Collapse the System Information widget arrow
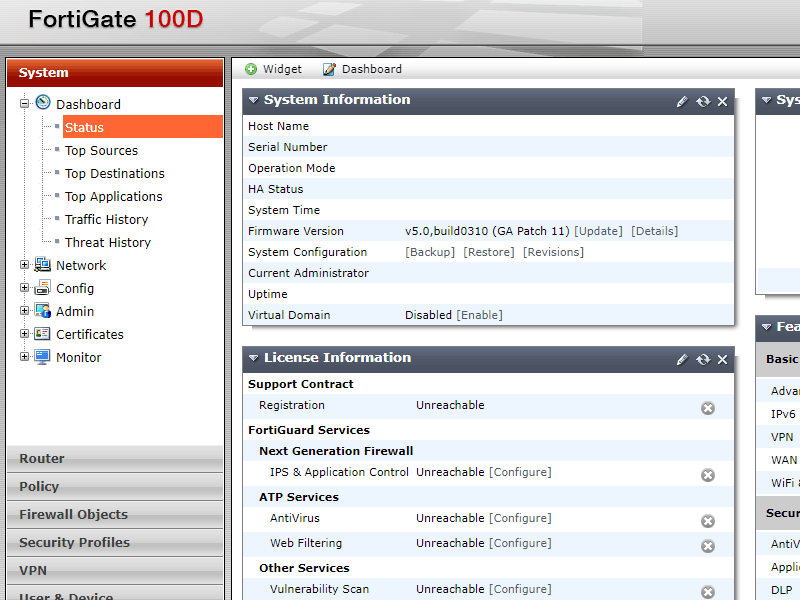 [254, 100]
